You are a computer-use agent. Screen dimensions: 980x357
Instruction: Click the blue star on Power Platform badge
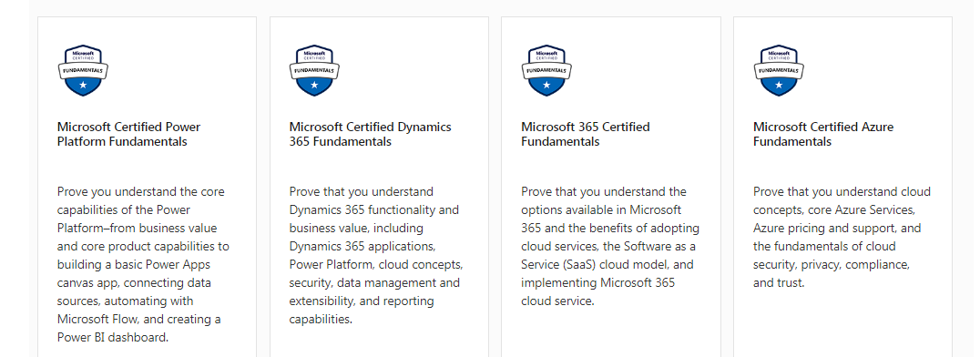tap(83, 85)
